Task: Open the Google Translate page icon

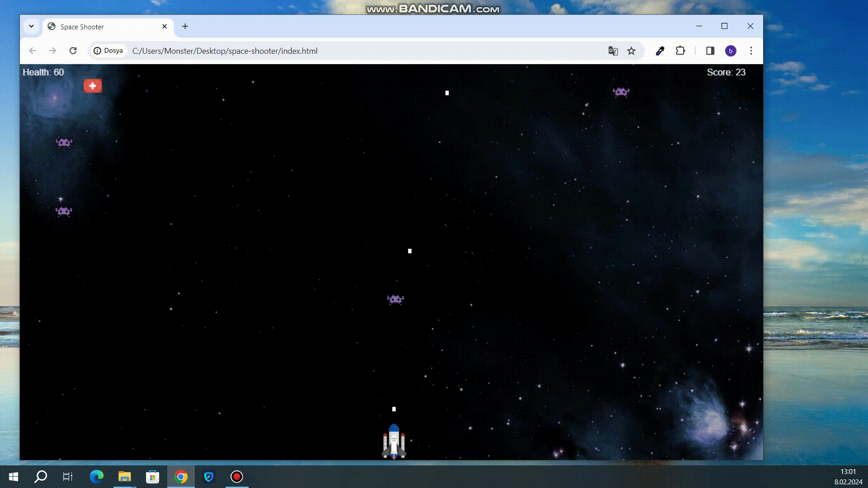Action: [x=613, y=51]
